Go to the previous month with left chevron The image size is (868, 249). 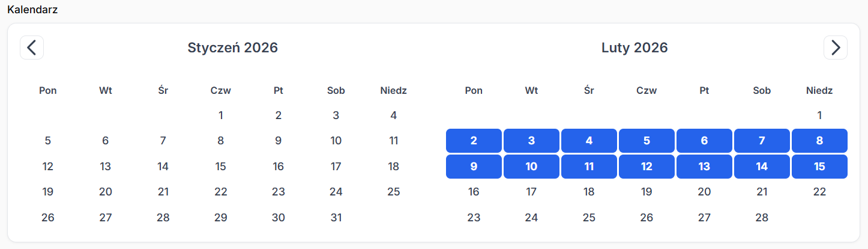[x=32, y=48]
